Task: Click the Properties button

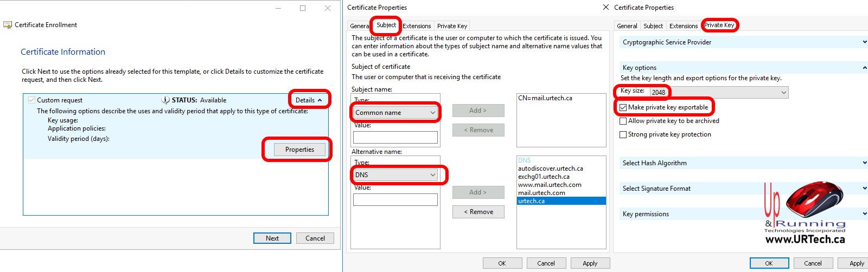Action: pyautogui.click(x=299, y=150)
